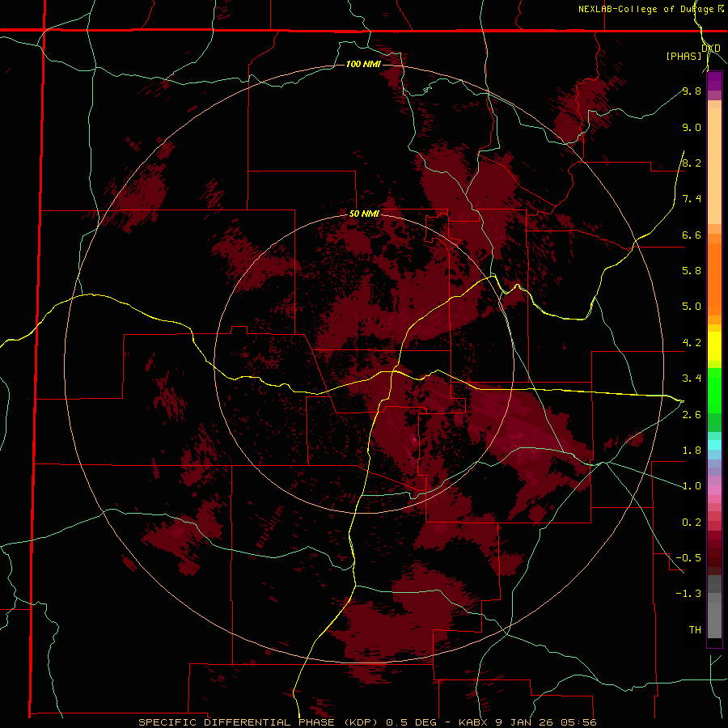The width and height of the screenshot is (728, 728).
Task: Click the 7.4 scale label
Action: coord(692,199)
